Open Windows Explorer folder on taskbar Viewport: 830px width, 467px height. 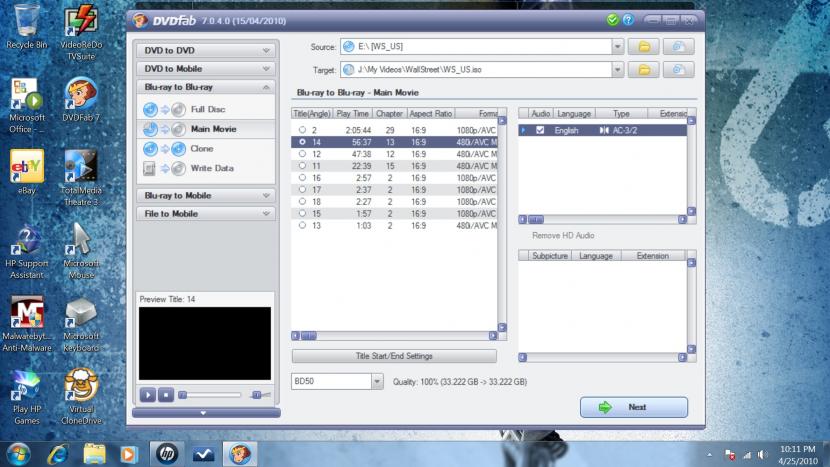coord(94,454)
